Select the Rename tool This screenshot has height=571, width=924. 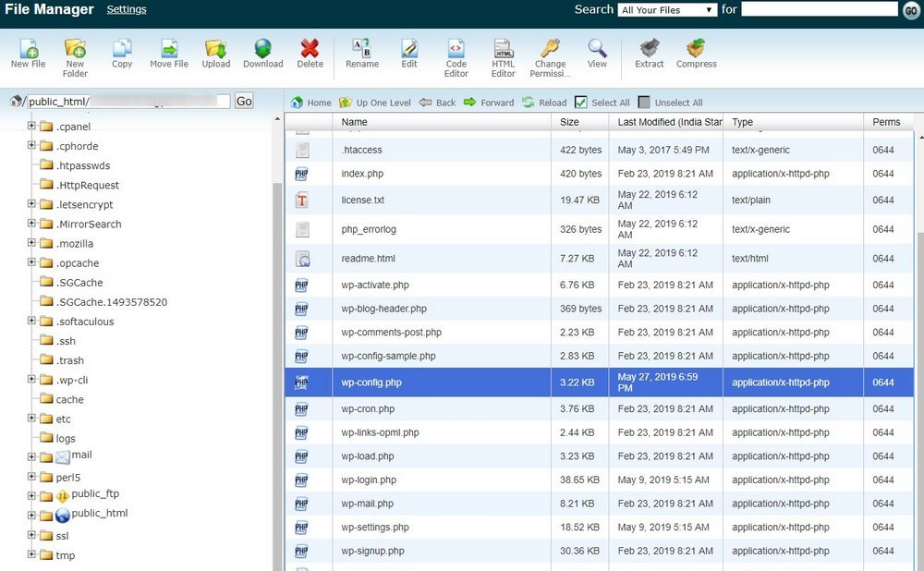click(x=362, y=54)
